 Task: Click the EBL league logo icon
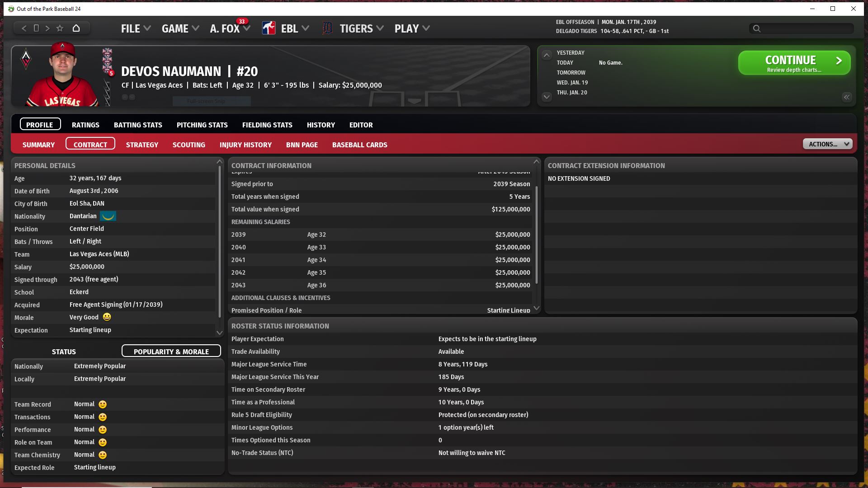point(269,28)
